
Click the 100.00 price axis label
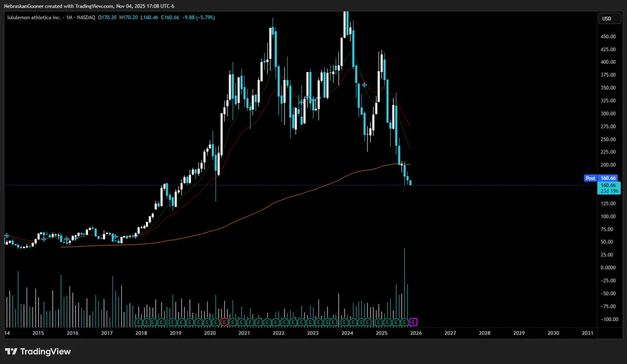click(x=608, y=216)
